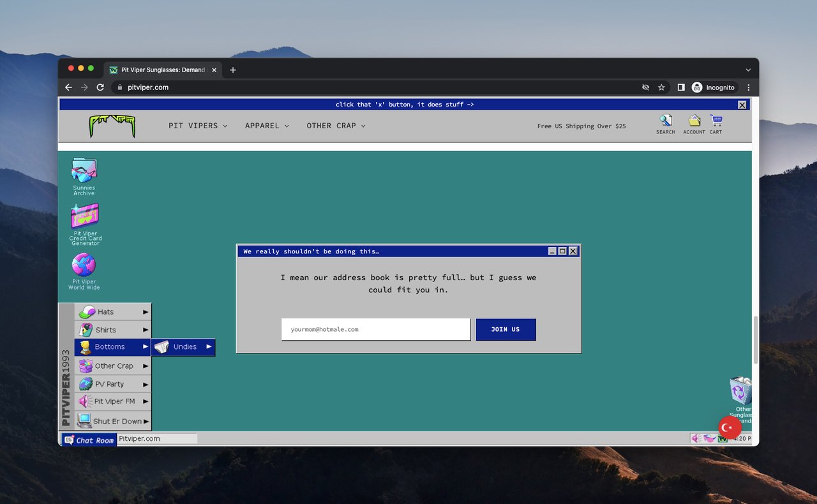This screenshot has width=817, height=504.
Task: Expand the APPAREL dropdown
Action: click(263, 126)
